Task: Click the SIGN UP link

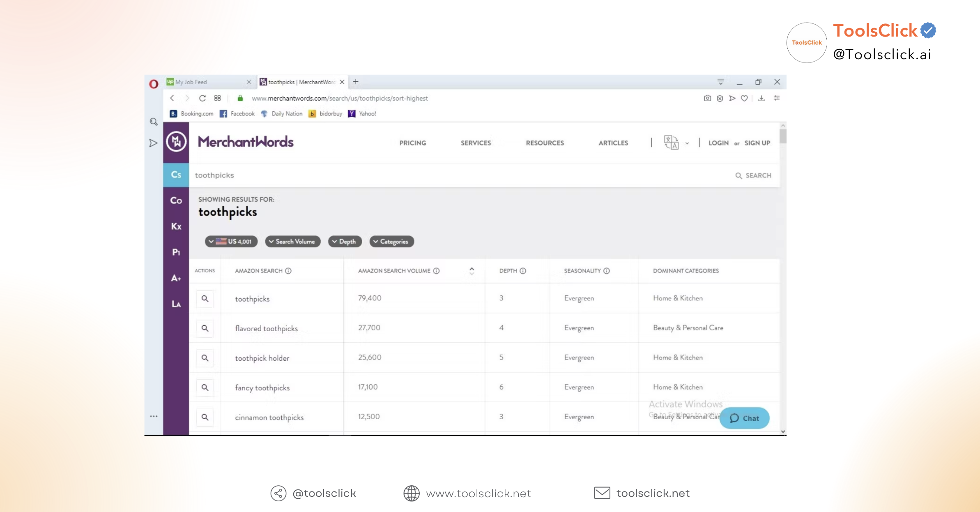Action: pyautogui.click(x=757, y=143)
